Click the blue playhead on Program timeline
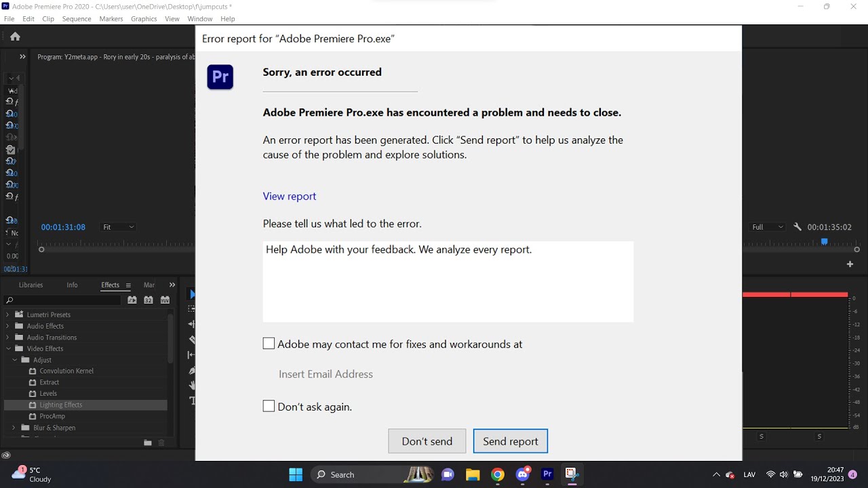Image resolution: width=868 pixels, height=488 pixels. (x=825, y=241)
